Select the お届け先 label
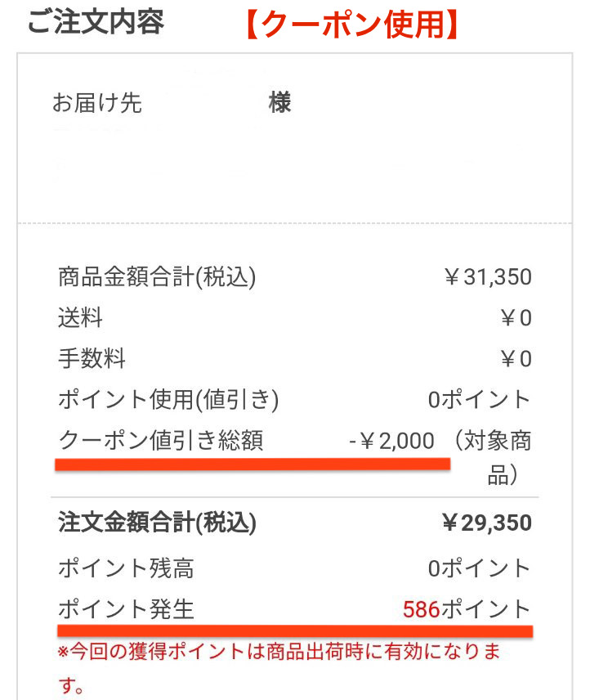 click(x=96, y=103)
